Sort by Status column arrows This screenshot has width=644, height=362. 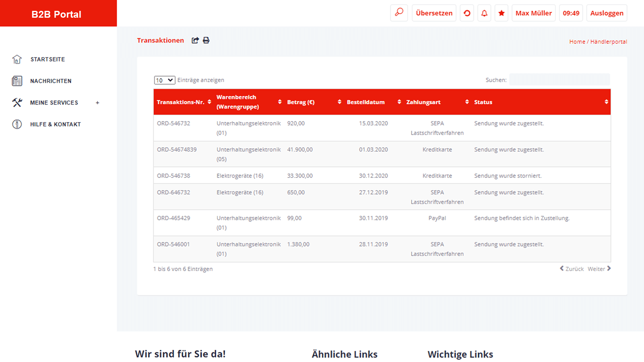pos(606,102)
